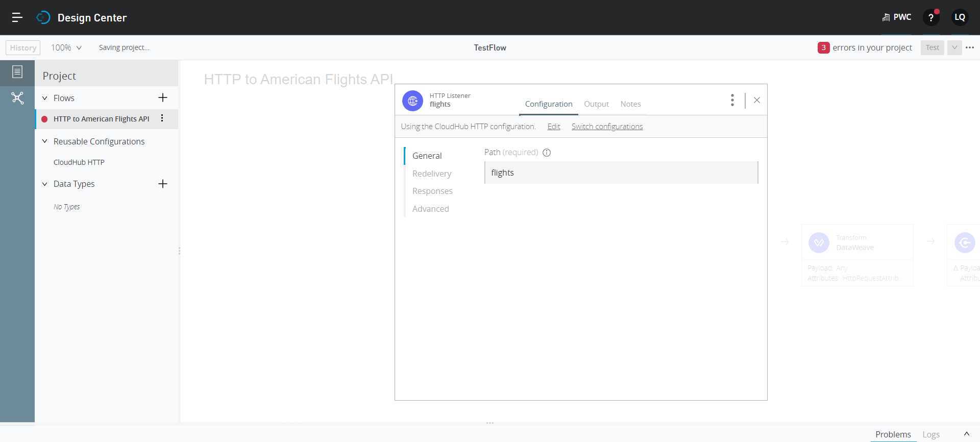Open the LQ user profile avatar
Screen dimensions: 980x442
[x=960, y=17]
